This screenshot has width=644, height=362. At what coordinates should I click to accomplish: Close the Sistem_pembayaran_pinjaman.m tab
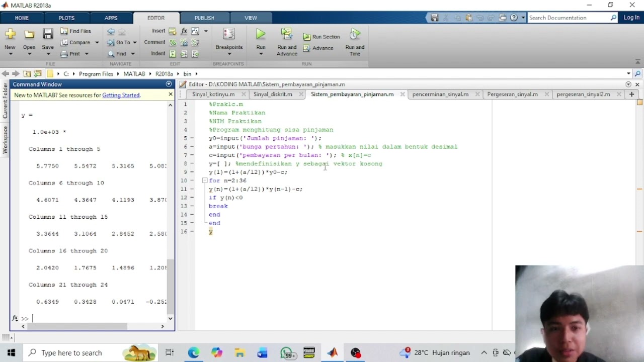coord(403,95)
